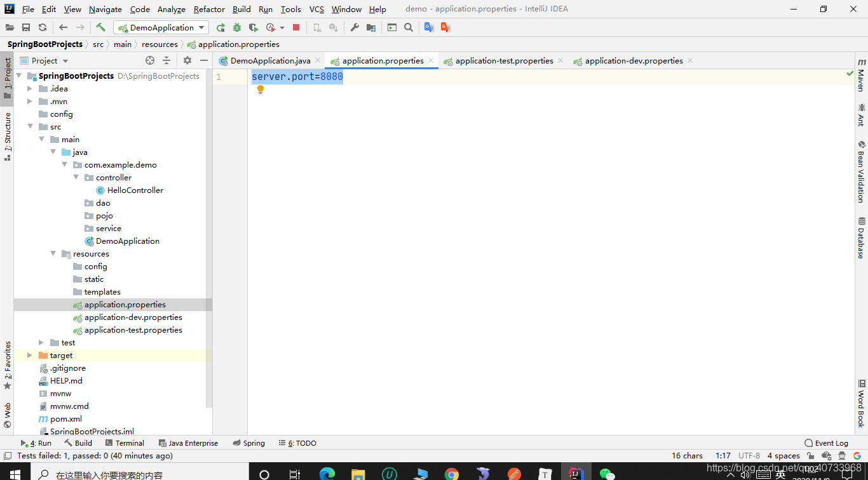Open the Navigate menu
This screenshot has height=480, width=868.
(x=105, y=9)
